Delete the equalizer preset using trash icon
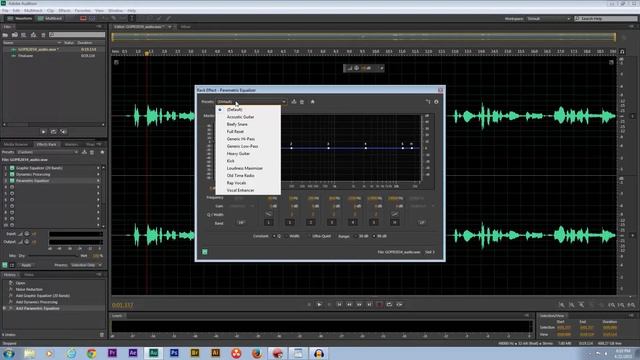Viewport: 640px width, 360px height. click(x=302, y=102)
